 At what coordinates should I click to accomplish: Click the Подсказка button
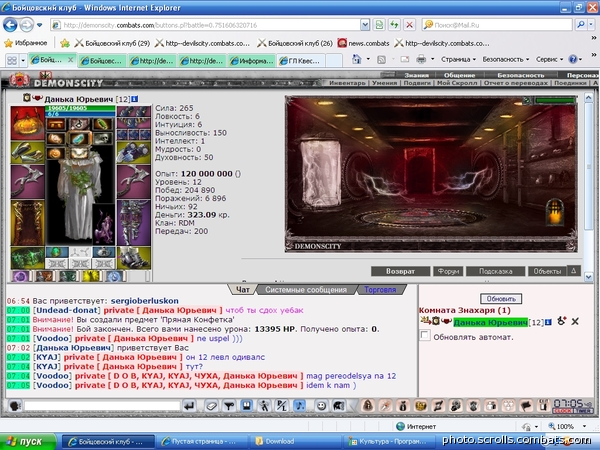(496, 271)
